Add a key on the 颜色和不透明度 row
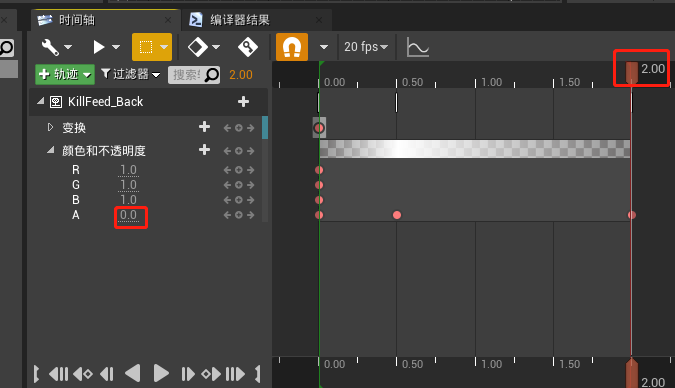The width and height of the screenshot is (675, 388). pyautogui.click(x=238, y=151)
